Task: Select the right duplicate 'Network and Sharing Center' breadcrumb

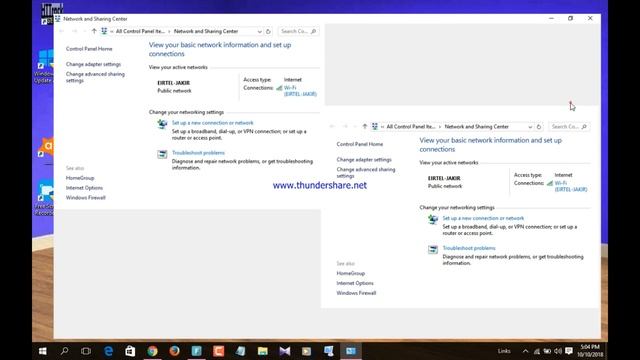Action: [476, 127]
